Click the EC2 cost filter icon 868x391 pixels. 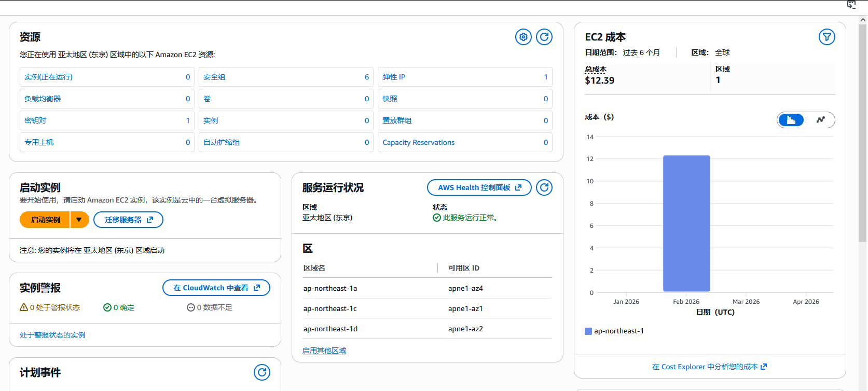[826, 37]
